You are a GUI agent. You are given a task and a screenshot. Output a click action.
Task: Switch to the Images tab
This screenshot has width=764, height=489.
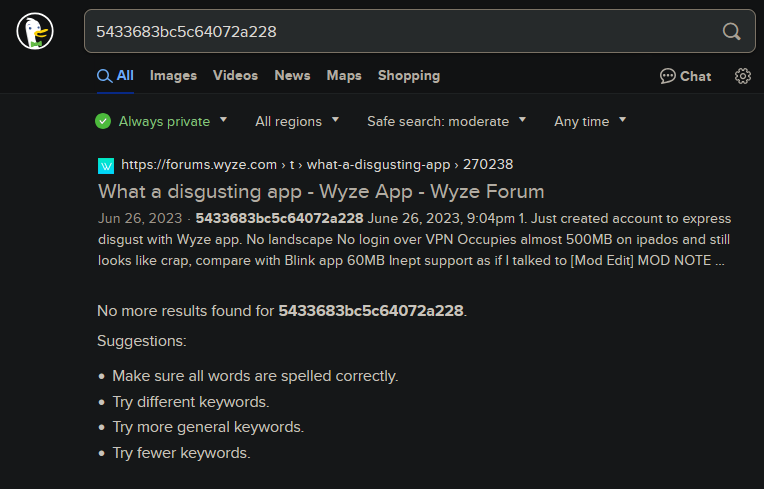pyautogui.click(x=173, y=75)
